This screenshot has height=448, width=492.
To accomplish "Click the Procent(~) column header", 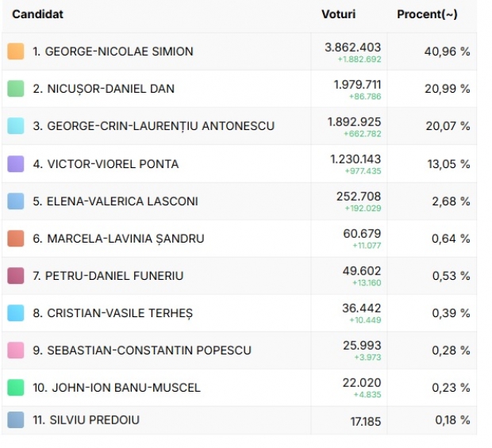I will point(427,14).
